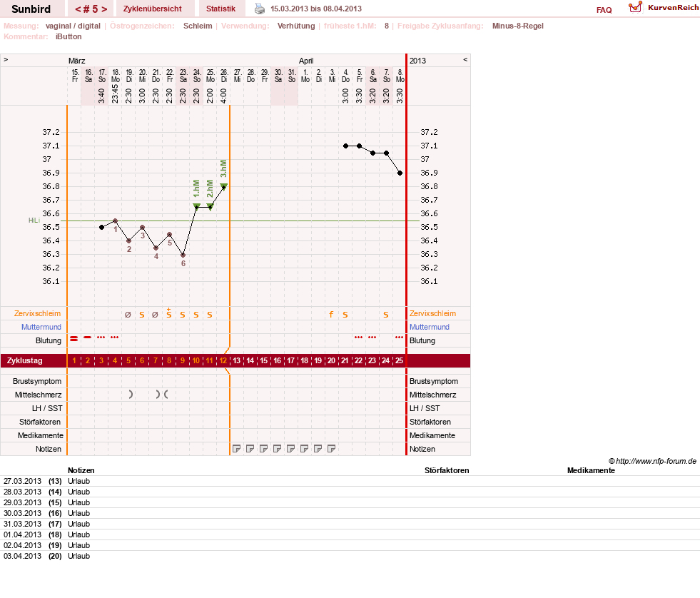Screen dimensions: 700x598
Task: Click the temperature point on 17. März
Action: point(102,228)
